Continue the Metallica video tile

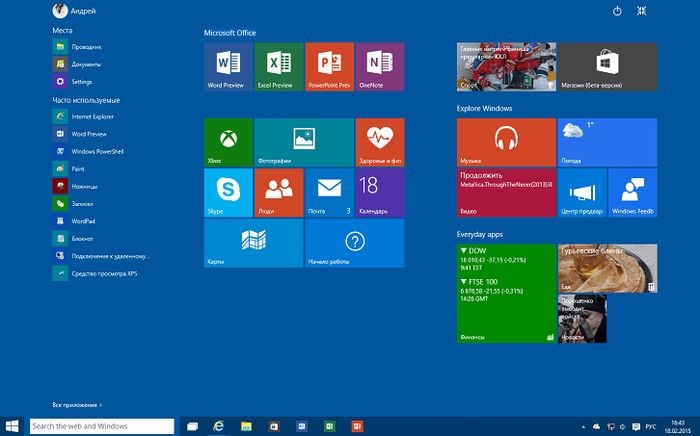coord(506,193)
